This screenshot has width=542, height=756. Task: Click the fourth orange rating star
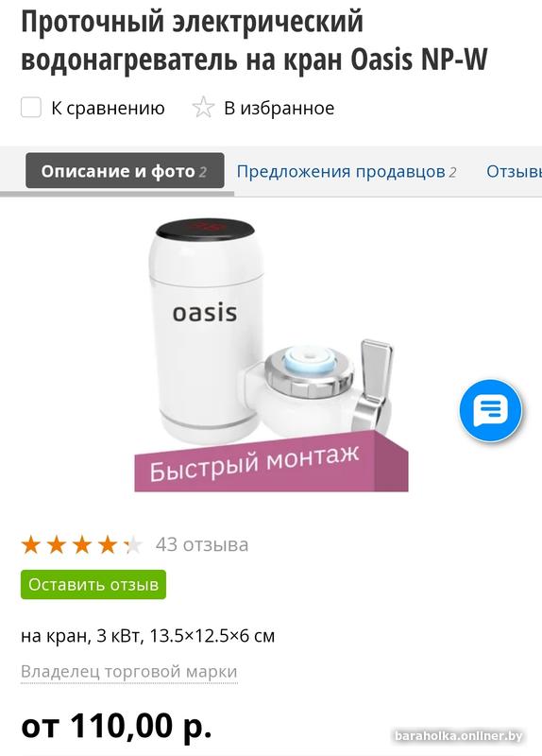pos(108,545)
